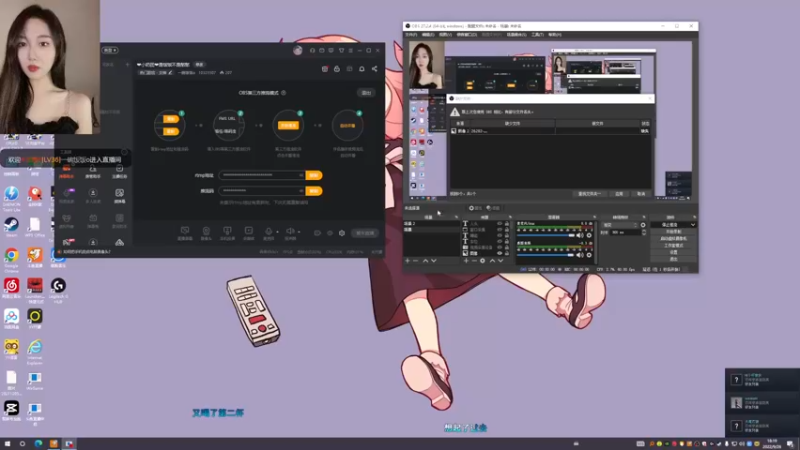Open dropdown pill at streaming app top-left
This screenshot has width=800, height=450.
click(x=110, y=50)
